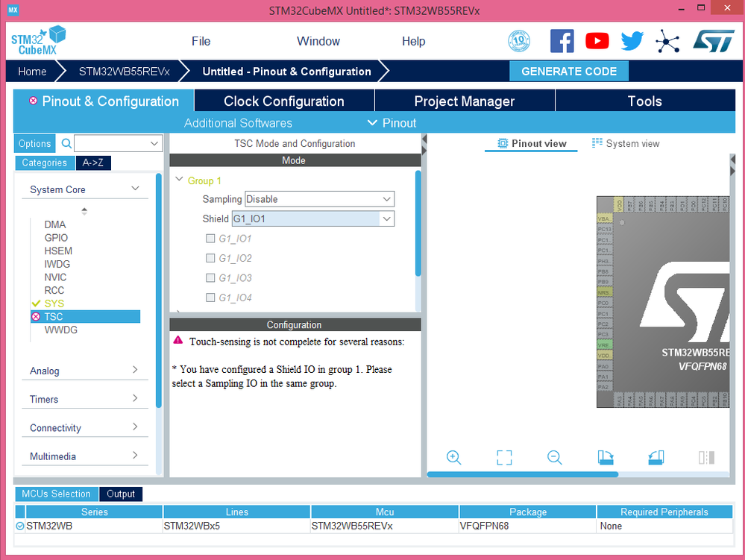Click the STM32 CubeMX logo
Viewport: 745px width, 560px height.
point(38,40)
